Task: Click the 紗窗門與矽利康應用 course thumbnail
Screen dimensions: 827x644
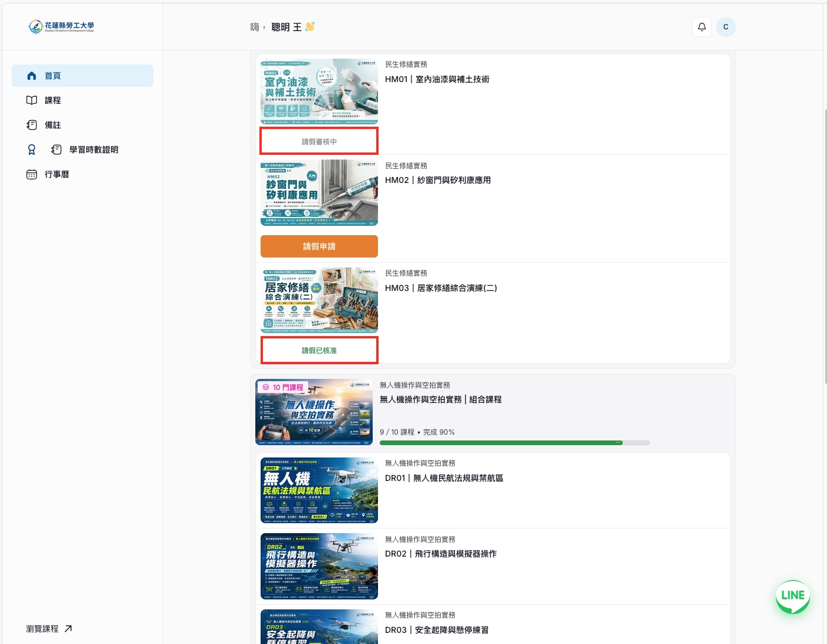Action: coord(319,193)
